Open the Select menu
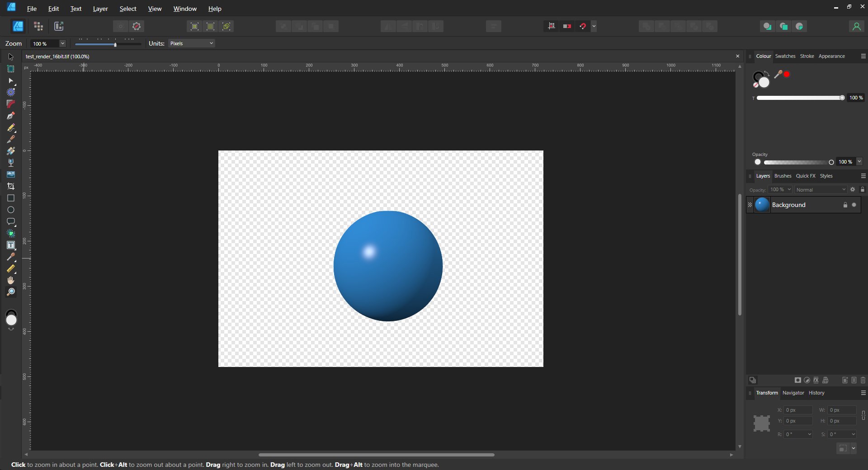Viewport: 868px width, 470px height. coord(128,9)
